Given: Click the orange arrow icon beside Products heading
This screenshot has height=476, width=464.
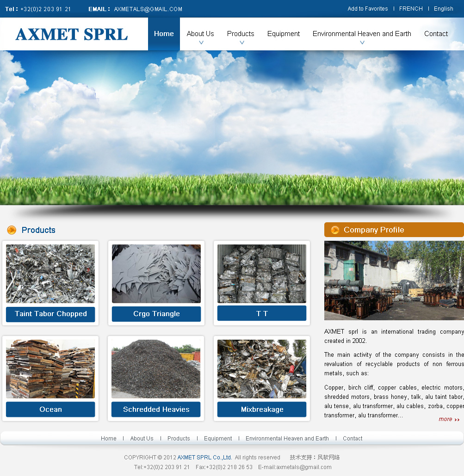Looking at the screenshot, I should click(x=12, y=230).
